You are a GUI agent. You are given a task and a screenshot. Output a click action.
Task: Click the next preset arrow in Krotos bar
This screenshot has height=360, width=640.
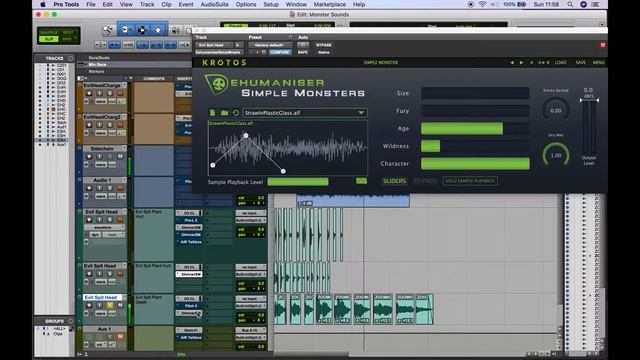(x=521, y=62)
